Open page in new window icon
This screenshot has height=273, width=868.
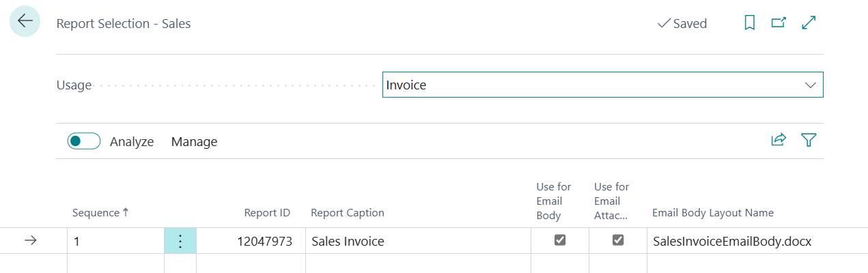coord(779,23)
